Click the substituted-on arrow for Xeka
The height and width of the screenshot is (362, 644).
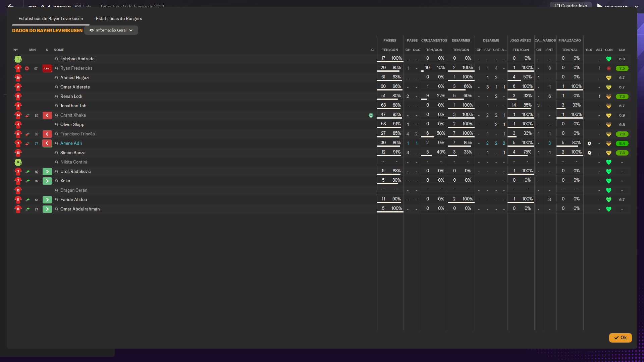47,181
